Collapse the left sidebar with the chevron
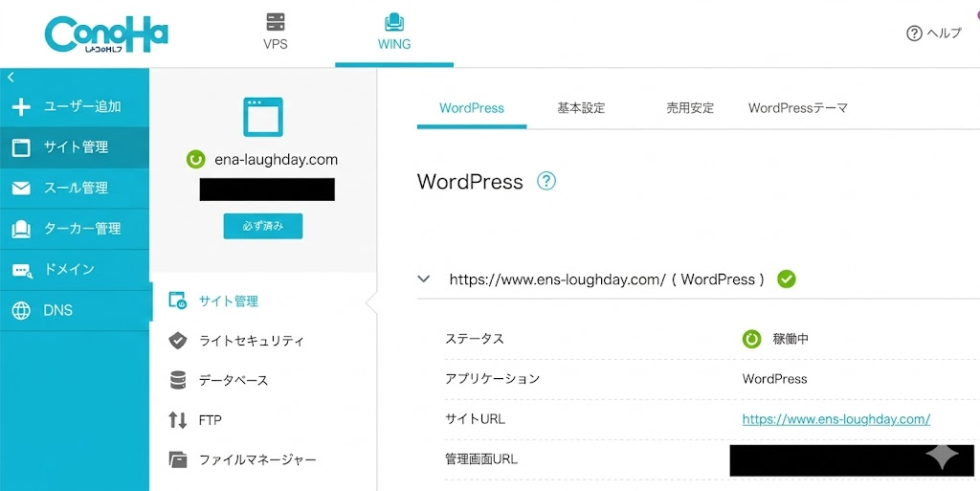980x491 pixels. tap(11, 77)
